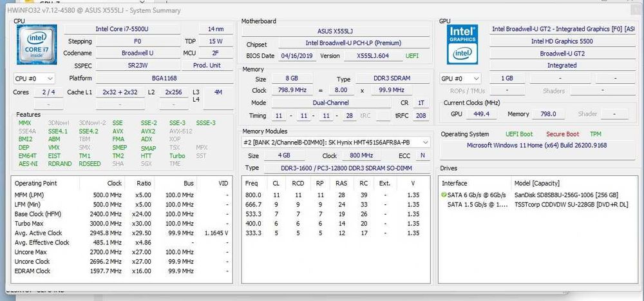
Task: Click the MCU 2F value
Action: (216, 53)
